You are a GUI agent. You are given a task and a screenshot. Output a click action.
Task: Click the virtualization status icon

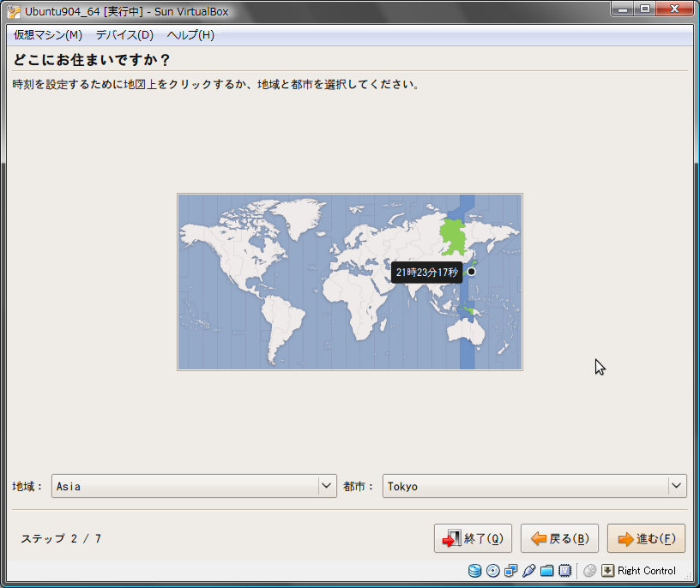565,571
